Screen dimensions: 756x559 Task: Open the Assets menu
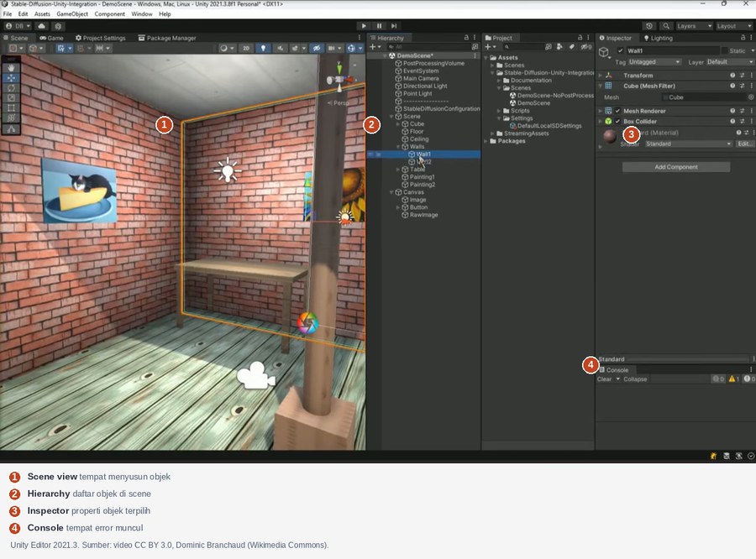42,14
